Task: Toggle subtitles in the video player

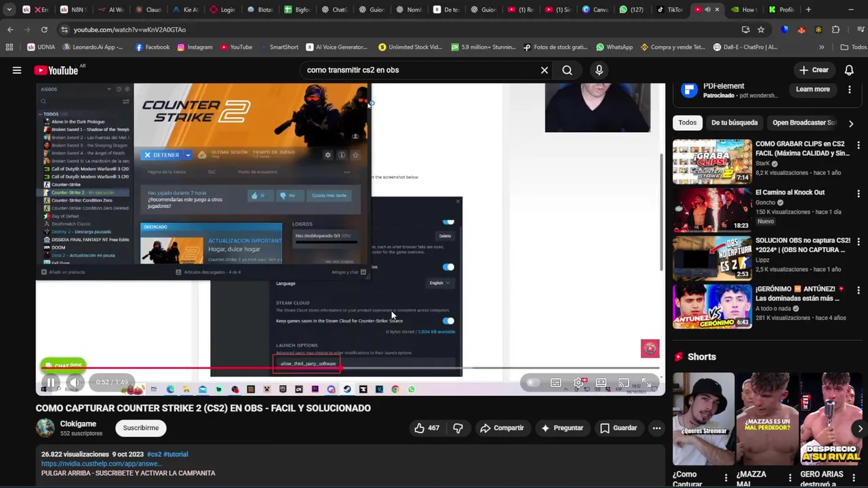Action: 556,383
